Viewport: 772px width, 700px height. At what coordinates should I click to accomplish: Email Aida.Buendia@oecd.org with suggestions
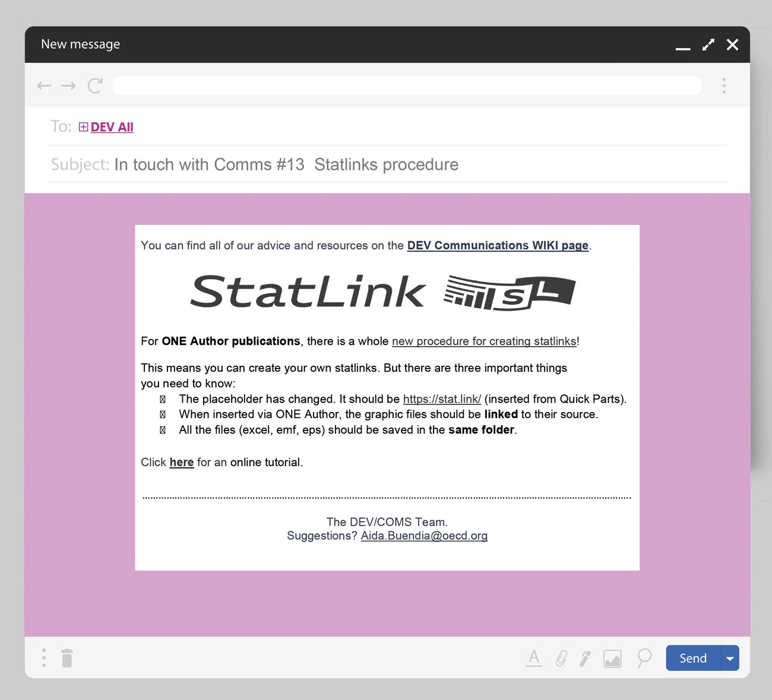click(424, 536)
